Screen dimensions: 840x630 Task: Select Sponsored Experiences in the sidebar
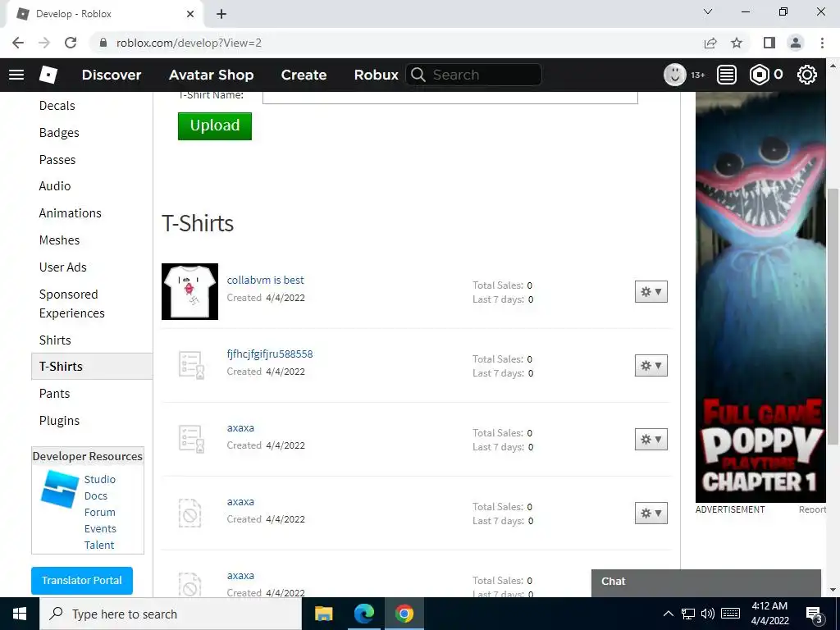point(72,304)
